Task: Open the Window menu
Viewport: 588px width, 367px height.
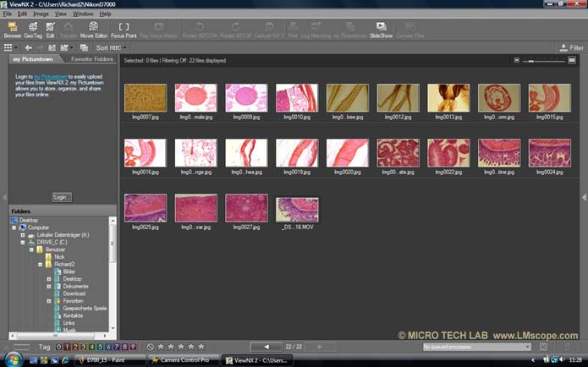Action: tap(83, 14)
